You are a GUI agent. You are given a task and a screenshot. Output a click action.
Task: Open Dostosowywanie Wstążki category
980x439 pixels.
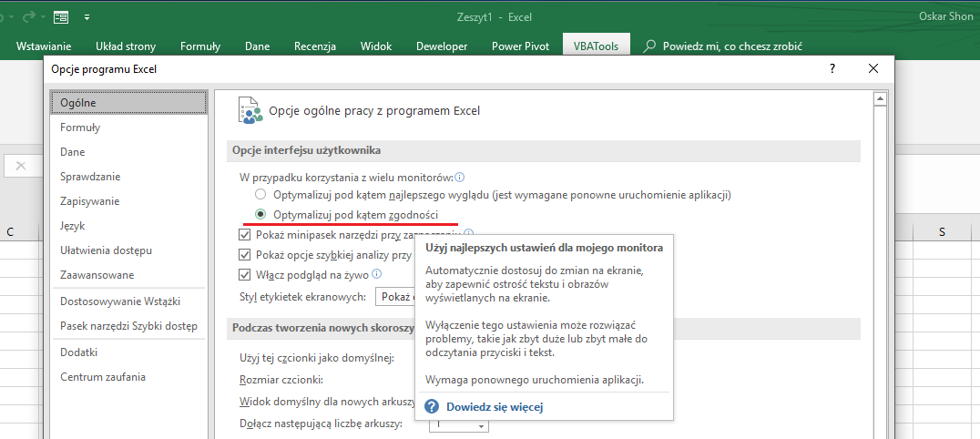click(128, 301)
